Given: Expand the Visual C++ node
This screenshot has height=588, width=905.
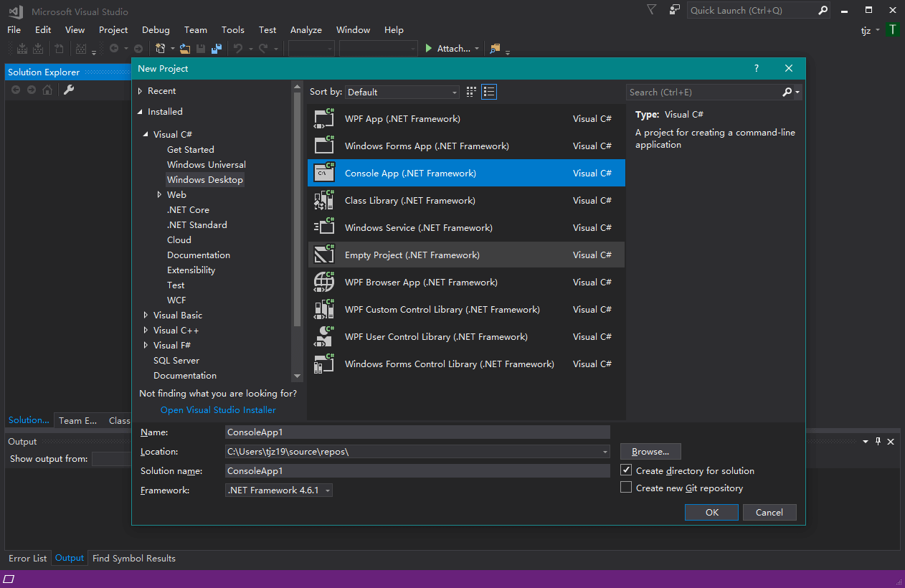Looking at the screenshot, I should tap(146, 331).
